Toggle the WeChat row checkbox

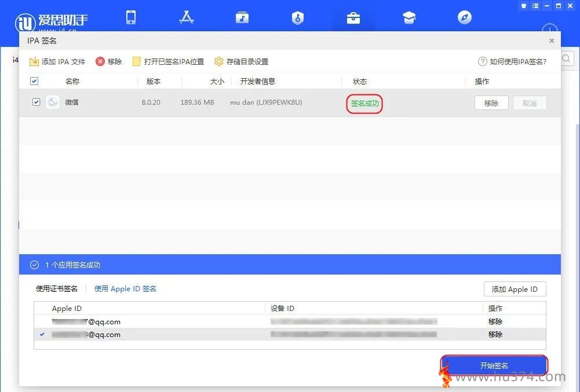coord(37,102)
